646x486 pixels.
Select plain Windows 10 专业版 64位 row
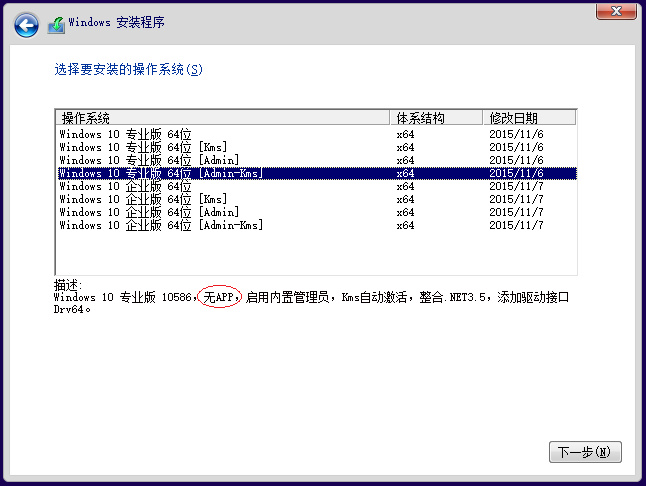coord(316,134)
